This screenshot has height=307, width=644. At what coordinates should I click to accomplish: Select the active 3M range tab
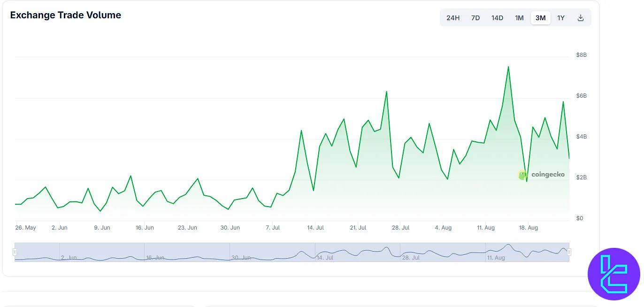click(x=540, y=18)
